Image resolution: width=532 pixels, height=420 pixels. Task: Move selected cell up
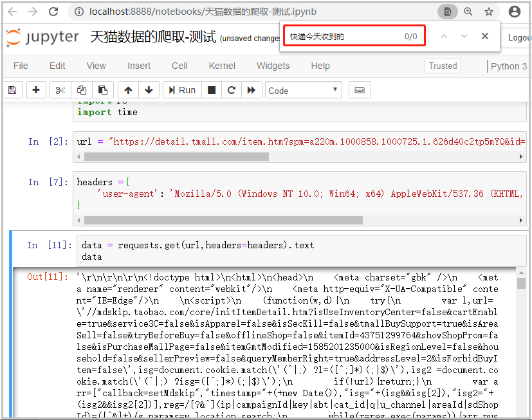[128, 90]
